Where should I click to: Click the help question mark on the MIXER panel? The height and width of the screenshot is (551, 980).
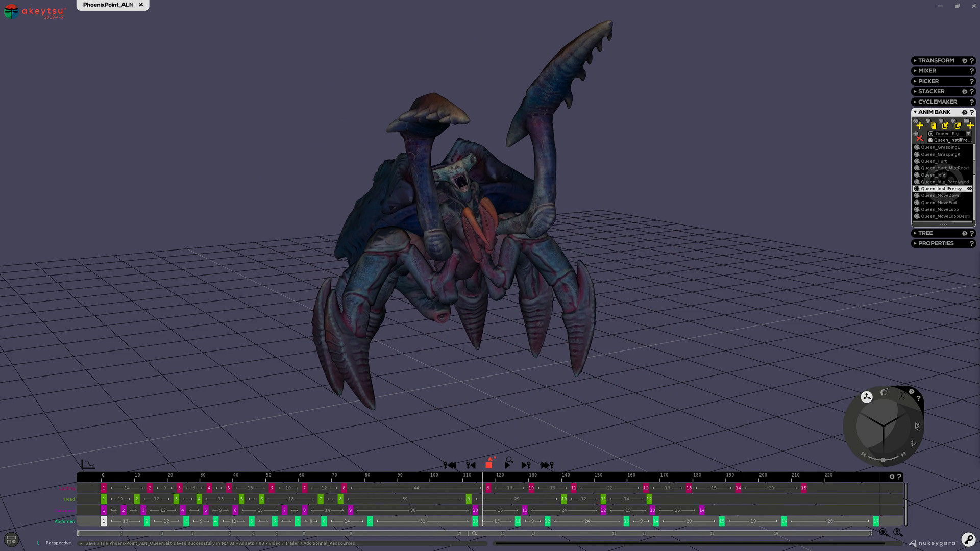(971, 70)
